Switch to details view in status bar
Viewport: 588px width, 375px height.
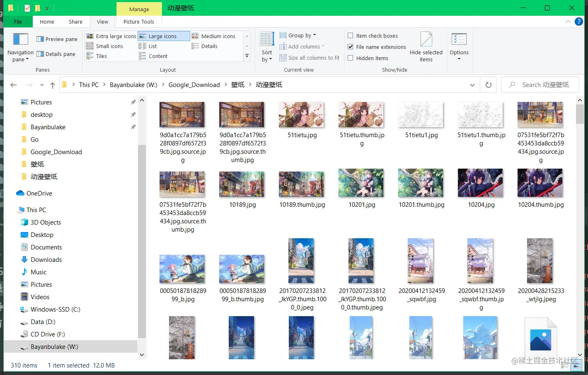point(565,365)
